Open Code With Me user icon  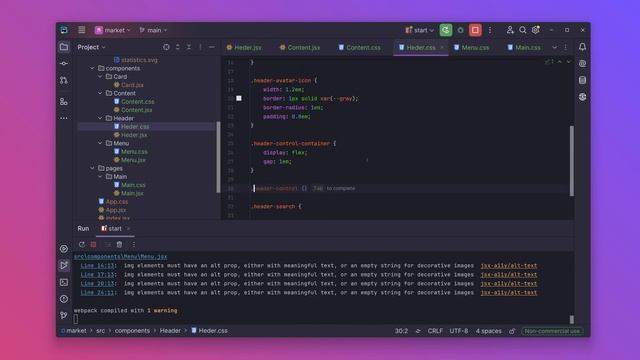tap(510, 30)
